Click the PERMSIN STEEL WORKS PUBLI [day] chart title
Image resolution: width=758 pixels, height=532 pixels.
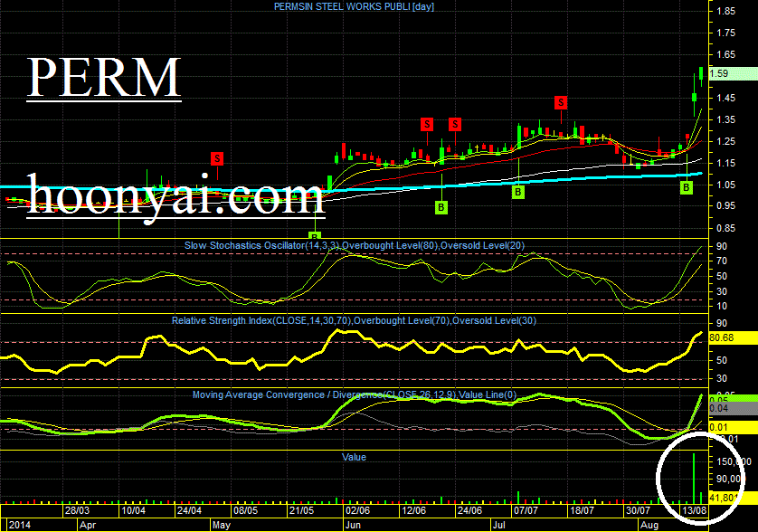(x=354, y=6)
